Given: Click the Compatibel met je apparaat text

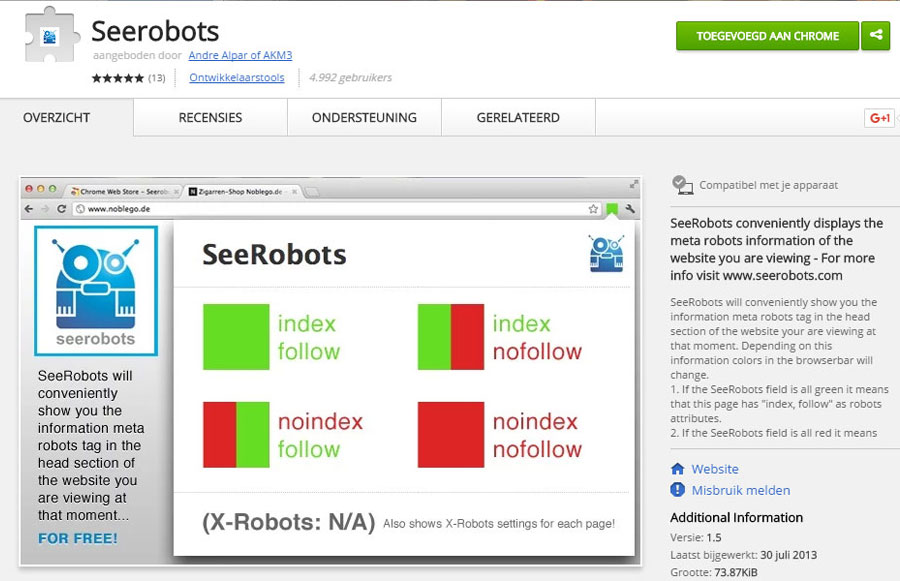Looking at the screenshot, I should point(768,185).
